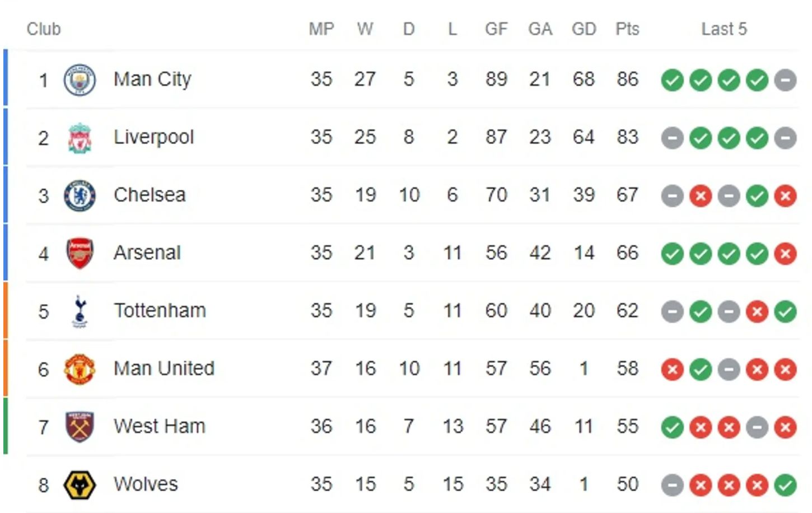The width and height of the screenshot is (812, 513).
Task: Open the Tottenham team name link
Action: pyautogui.click(x=160, y=311)
